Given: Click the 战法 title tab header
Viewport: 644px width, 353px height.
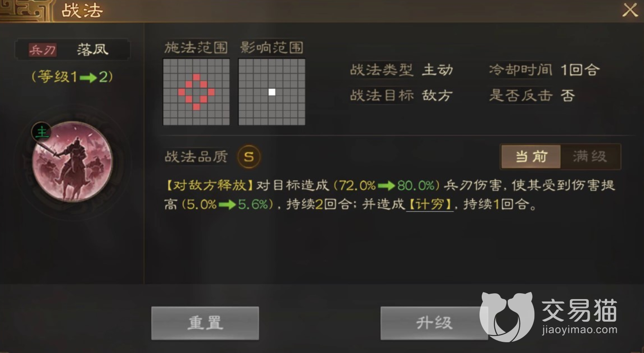Looking at the screenshot, I should click(x=82, y=11).
